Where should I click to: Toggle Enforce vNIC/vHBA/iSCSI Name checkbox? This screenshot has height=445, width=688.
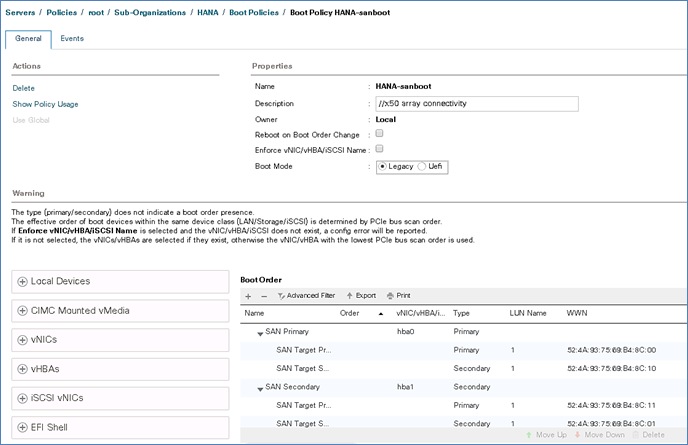point(380,149)
